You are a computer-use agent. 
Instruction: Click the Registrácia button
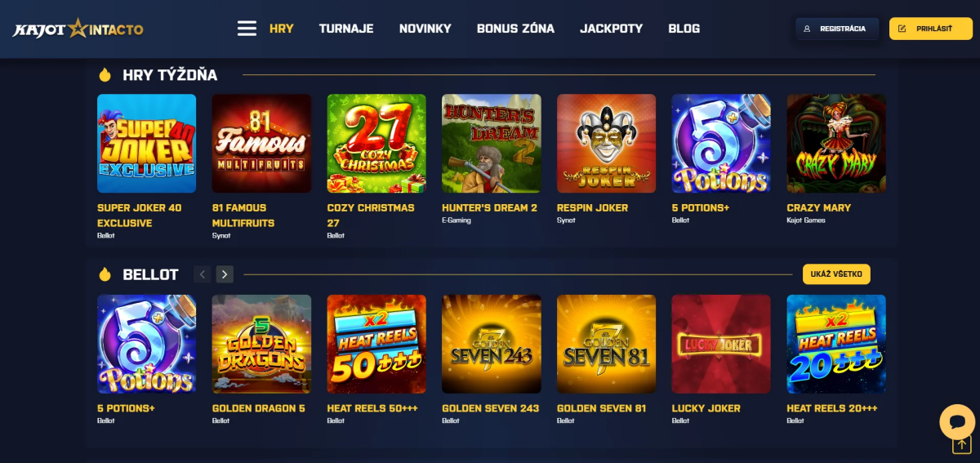point(837,29)
